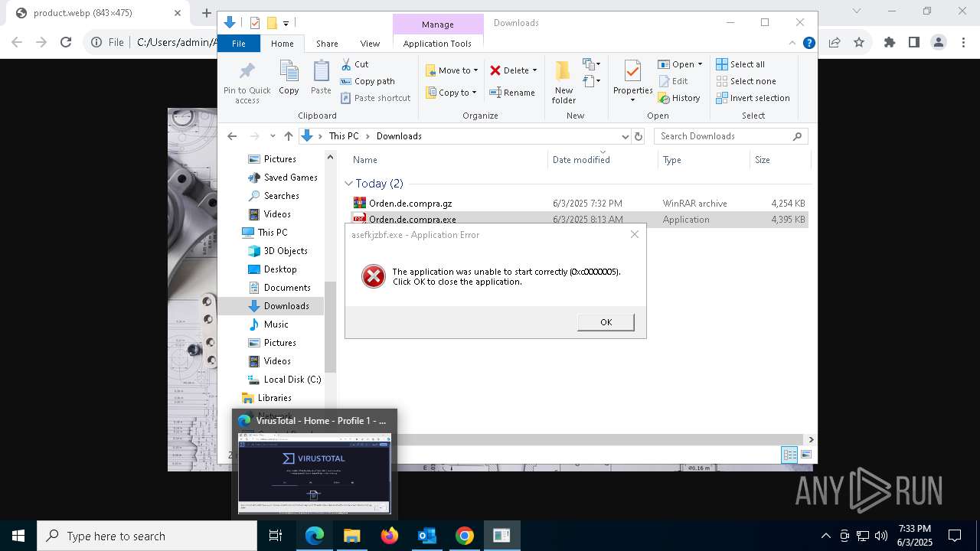Screen dimensions: 980x551
Task: Open the File tab
Action: pyautogui.click(x=239, y=44)
